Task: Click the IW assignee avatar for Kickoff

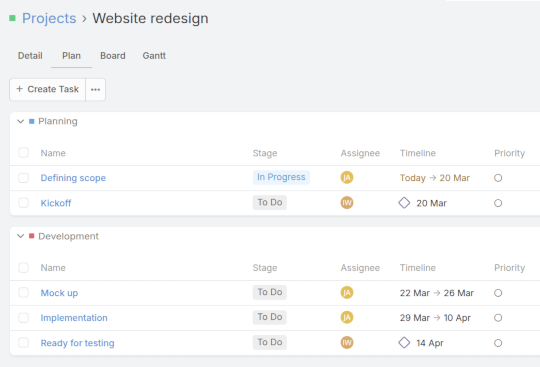Action: 347,203
